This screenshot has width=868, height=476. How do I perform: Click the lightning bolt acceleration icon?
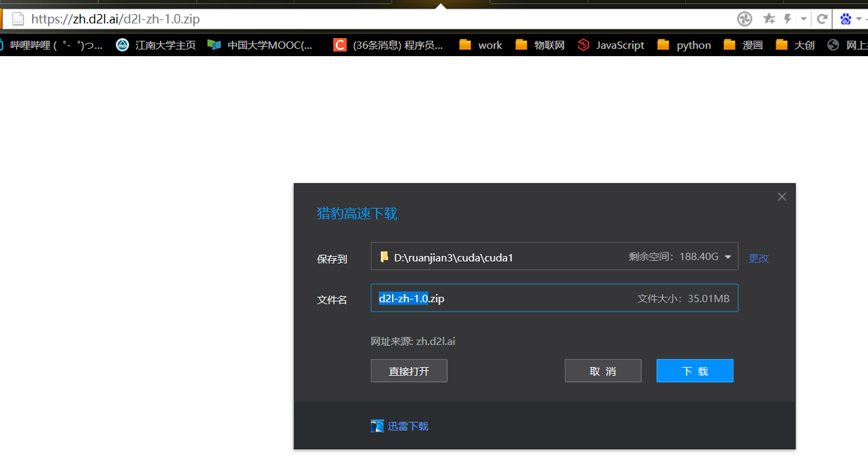pyautogui.click(x=788, y=19)
